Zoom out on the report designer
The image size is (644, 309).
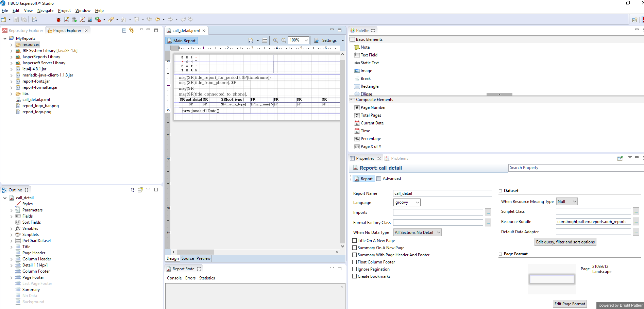click(284, 40)
